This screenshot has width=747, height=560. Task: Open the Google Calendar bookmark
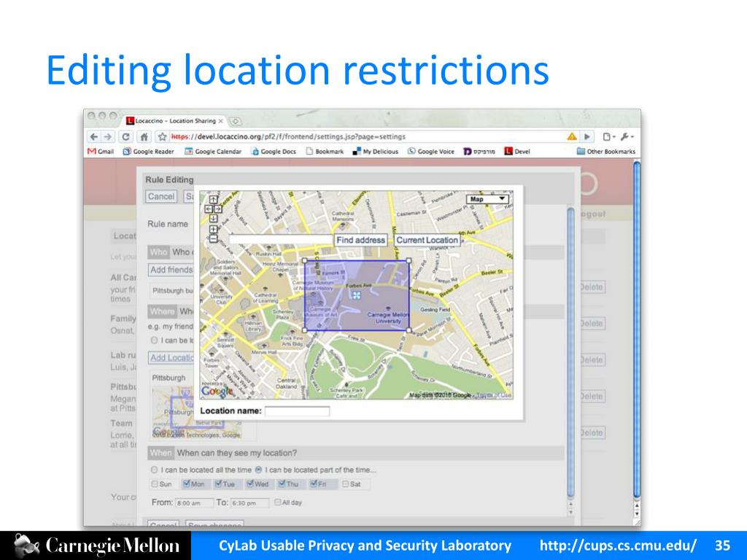(213, 152)
